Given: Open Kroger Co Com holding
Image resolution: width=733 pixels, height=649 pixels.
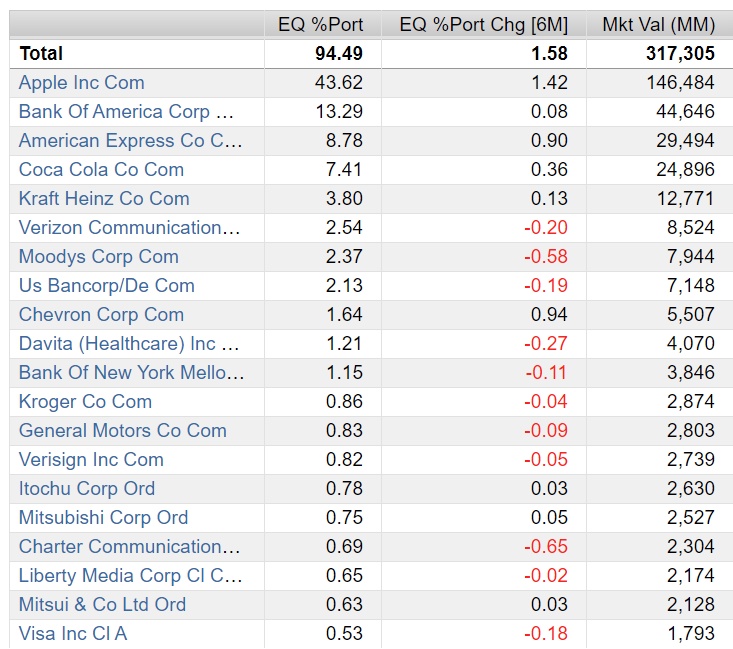Looking at the screenshot, I should (x=85, y=402).
